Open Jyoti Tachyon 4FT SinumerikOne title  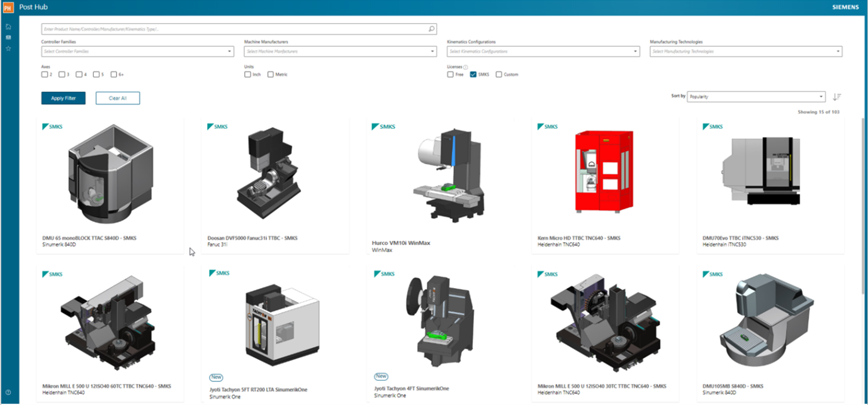(x=412, y=389)
